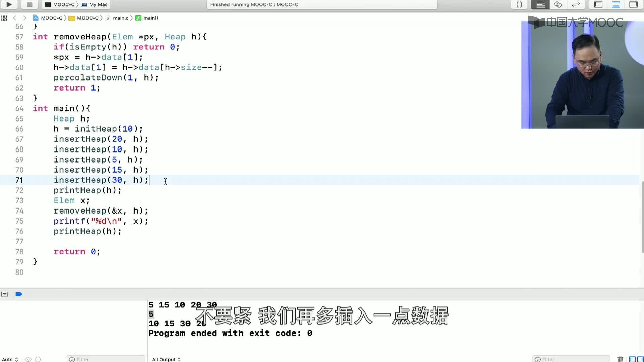The width and height of the screenshot is (644, 362).
Task: Open the Auto variables scope dropdown
Action: pos(10,359)
